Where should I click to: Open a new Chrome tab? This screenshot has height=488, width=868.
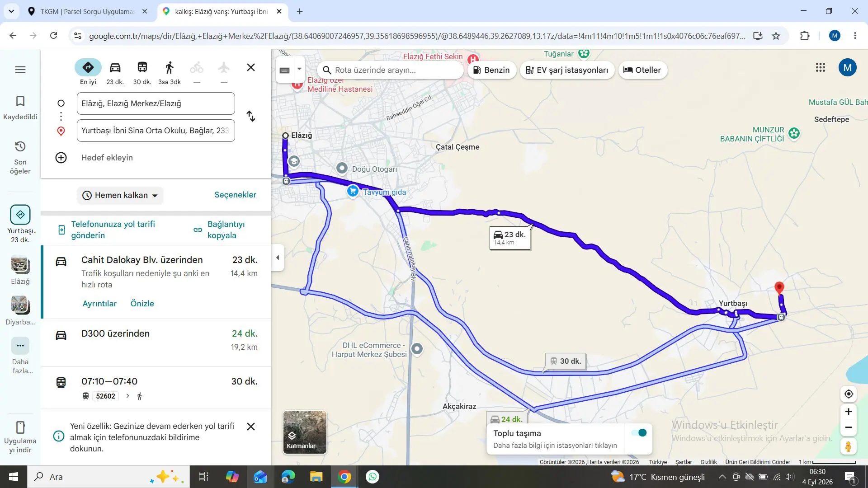pyautogui.click(x=300, y=11)
